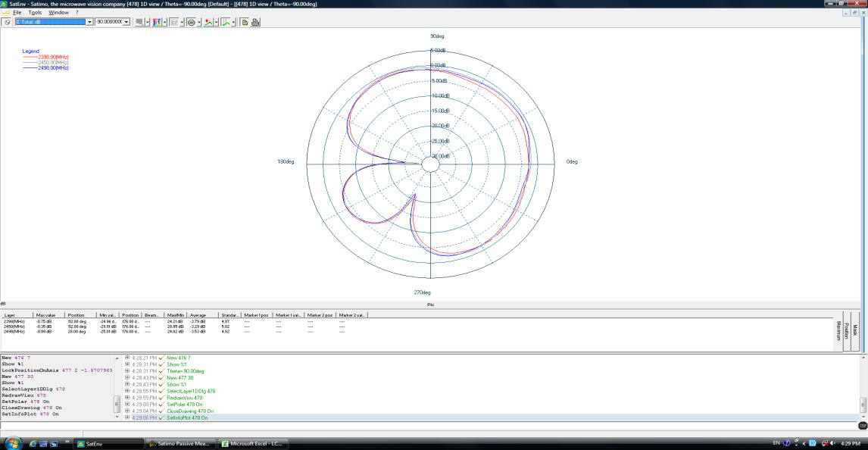Click the grey comment box toolbar icon
Screen dimensions: 868x450
click(139, 22)
